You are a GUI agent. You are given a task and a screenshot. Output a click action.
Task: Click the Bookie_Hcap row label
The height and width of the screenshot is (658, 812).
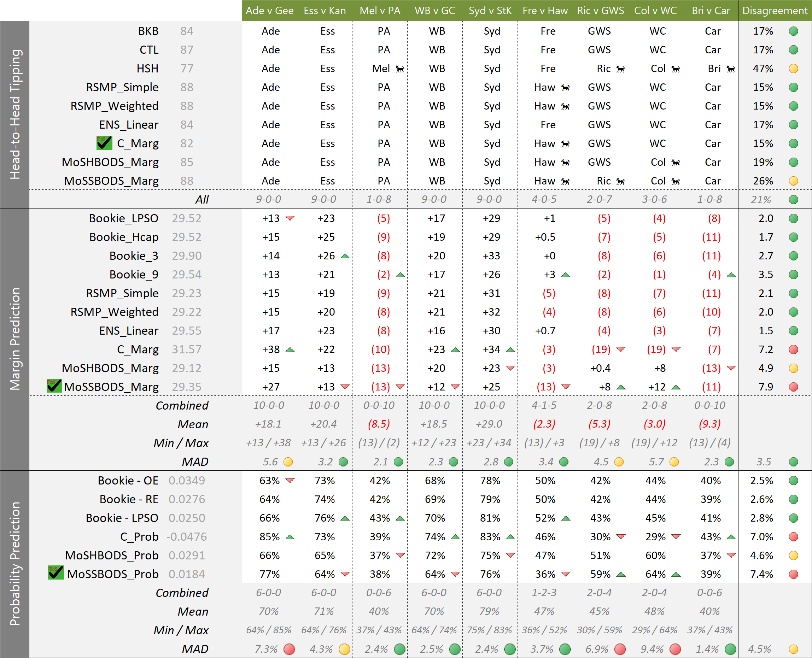tap(124, 237)
